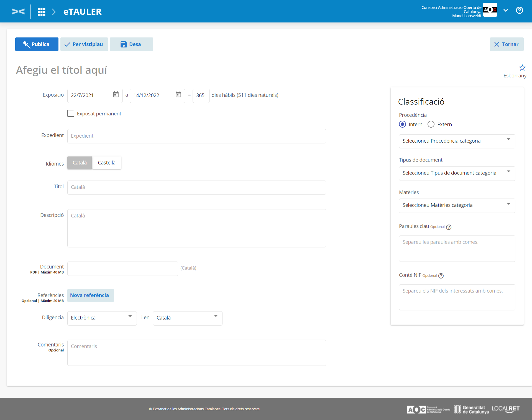Select the Intern radio option
Image resolution: width=532 pixels, height=420 pixels.
tap(403, 124)
